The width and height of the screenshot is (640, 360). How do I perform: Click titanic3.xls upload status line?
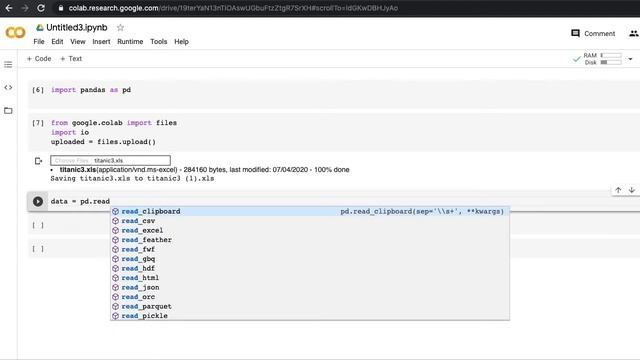point(204,169)
